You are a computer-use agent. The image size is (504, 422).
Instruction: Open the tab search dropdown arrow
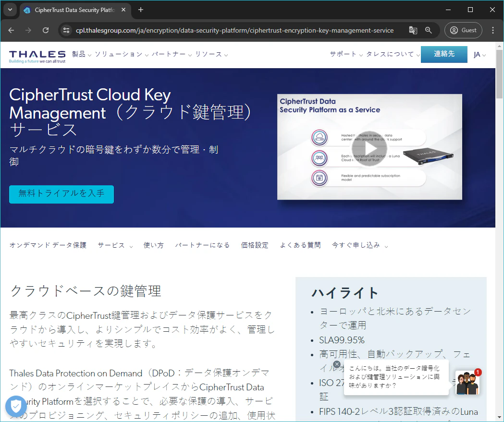(x=10, y=10)
